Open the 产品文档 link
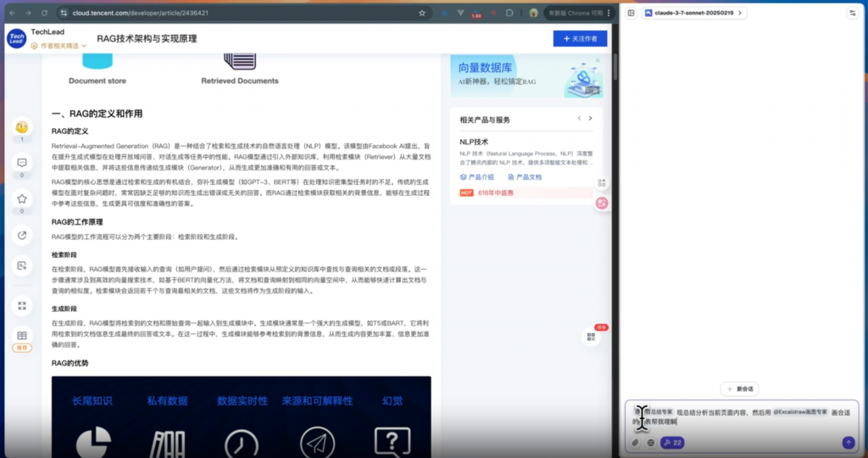This screenshot has width=868, height=458. click(x=525, y=177)
